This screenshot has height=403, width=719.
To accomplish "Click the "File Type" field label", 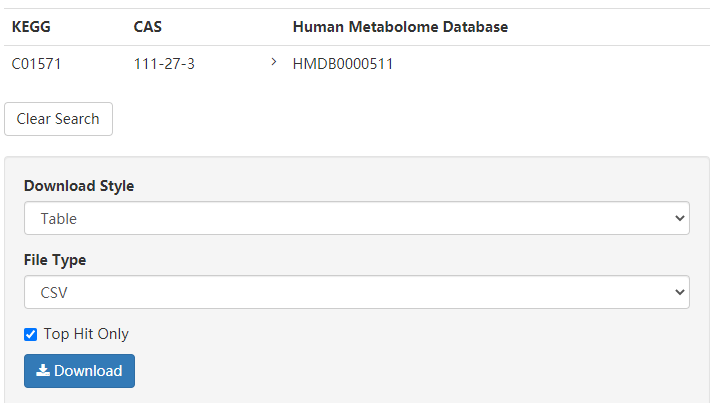I will click(x=55, y=260).
